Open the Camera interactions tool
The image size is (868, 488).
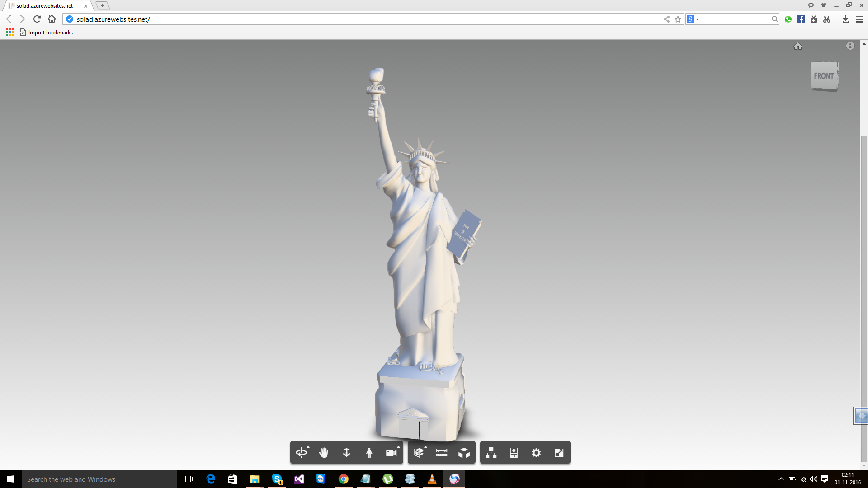[392, 453]
